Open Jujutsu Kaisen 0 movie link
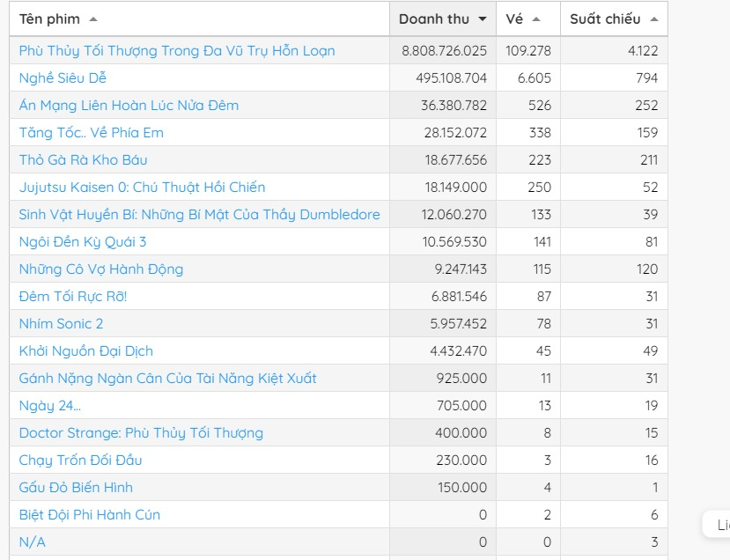The image size is (730, 560). pos(142,188)
